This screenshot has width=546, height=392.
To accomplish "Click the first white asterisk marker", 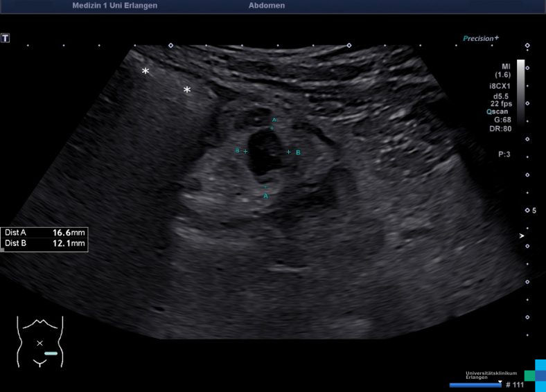I will [146, 71].
